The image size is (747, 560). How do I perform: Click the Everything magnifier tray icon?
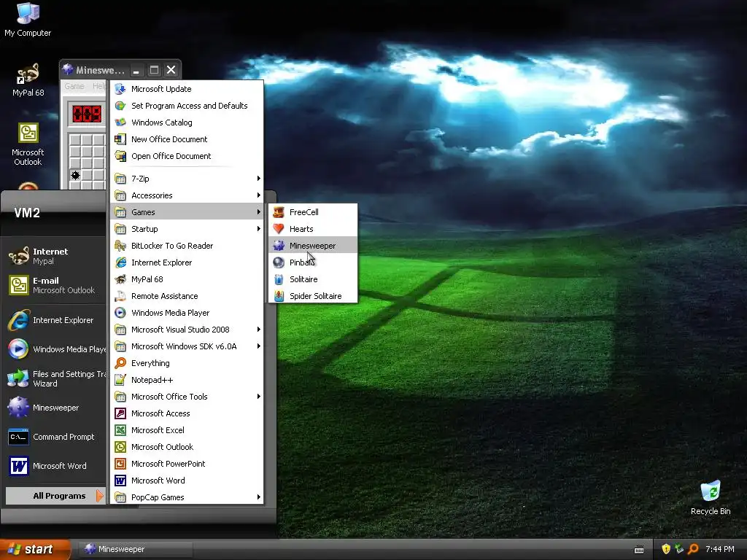693,549
